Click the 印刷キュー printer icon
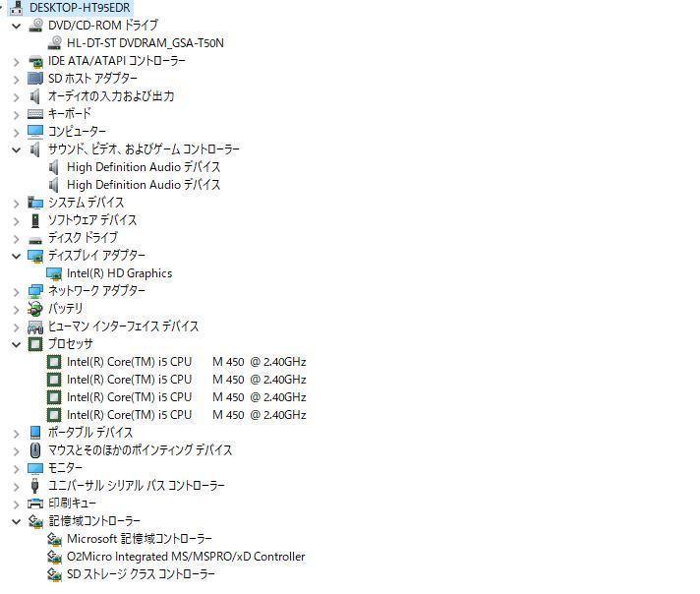Screen dimensions: 700x594 tap(35, 504)
